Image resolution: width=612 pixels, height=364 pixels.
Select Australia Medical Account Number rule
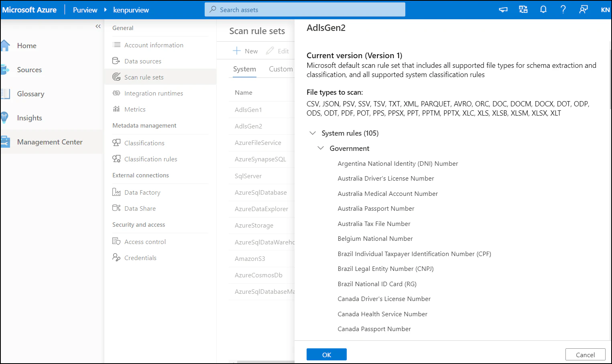click(x=388, y=193)
